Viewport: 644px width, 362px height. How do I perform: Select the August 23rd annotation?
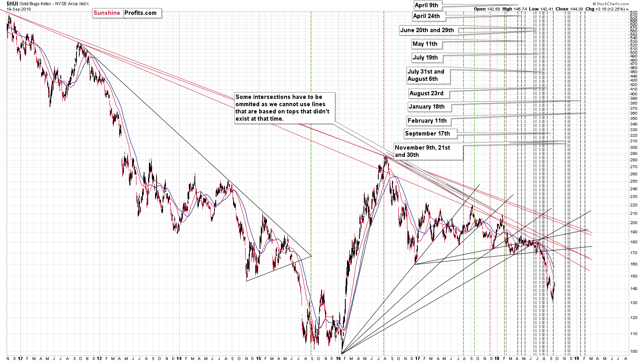429,93
